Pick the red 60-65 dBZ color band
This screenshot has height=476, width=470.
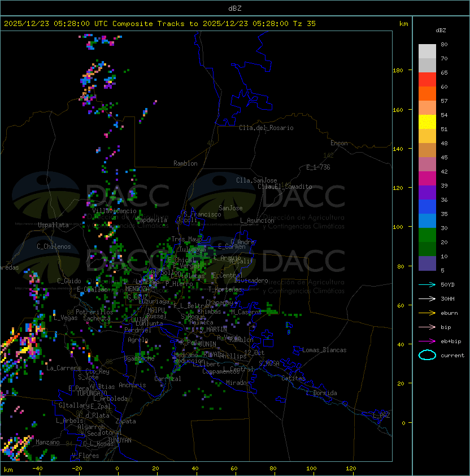click(427, 80)
